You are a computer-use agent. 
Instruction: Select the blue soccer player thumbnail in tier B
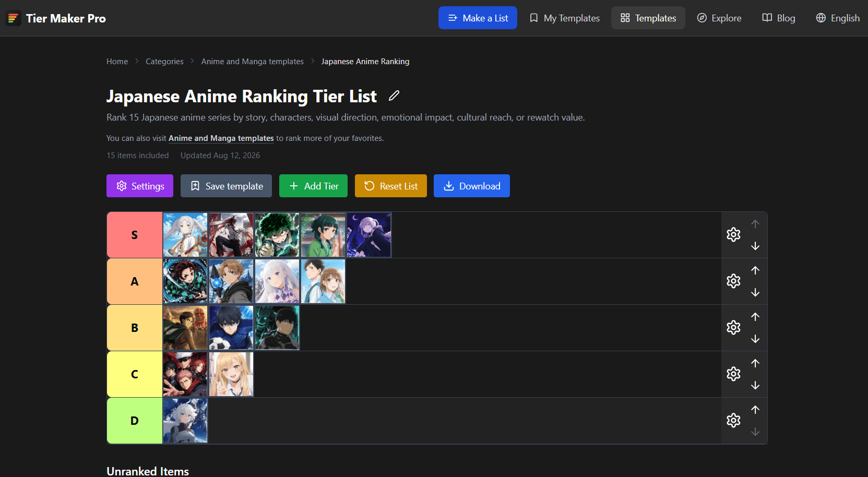[x=231, y=328]
